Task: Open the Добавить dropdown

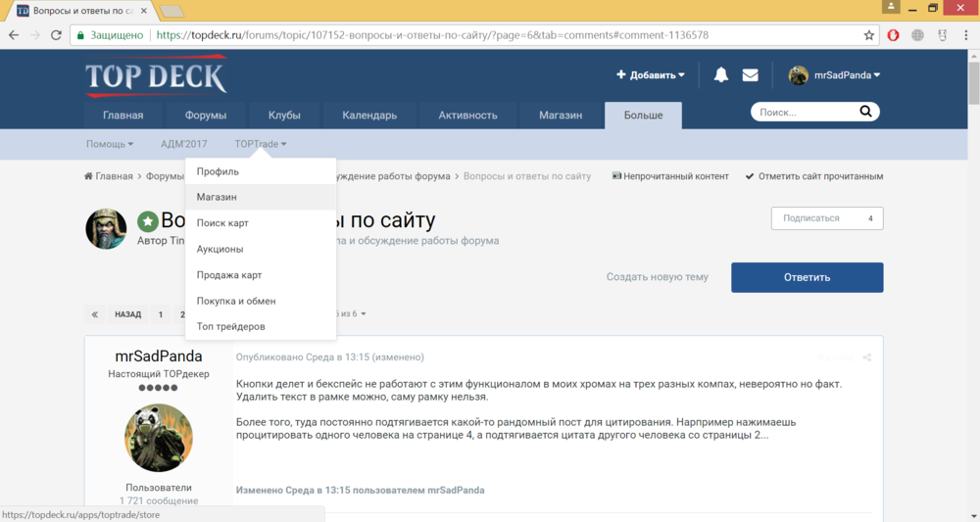Action: pyautogui.click(x=651, y=75)
